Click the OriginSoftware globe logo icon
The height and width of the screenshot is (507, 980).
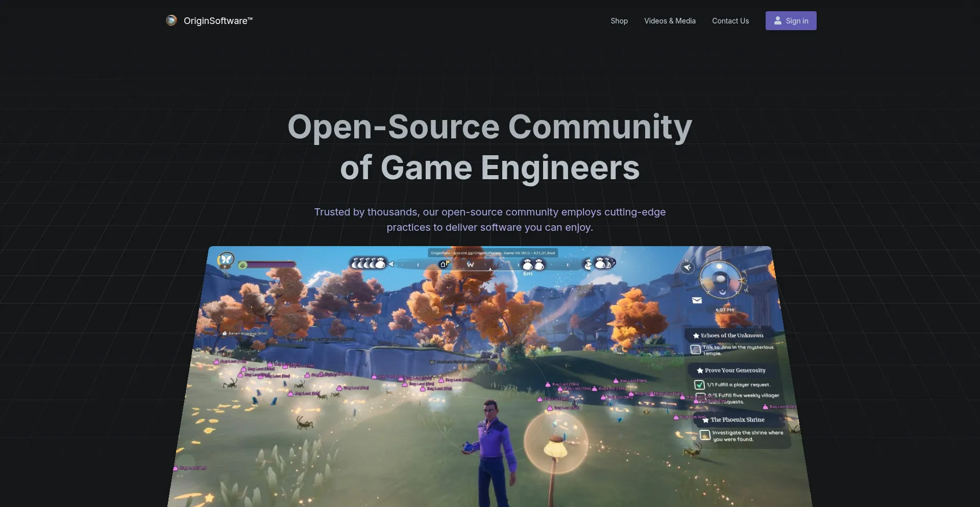pos(171,20)
